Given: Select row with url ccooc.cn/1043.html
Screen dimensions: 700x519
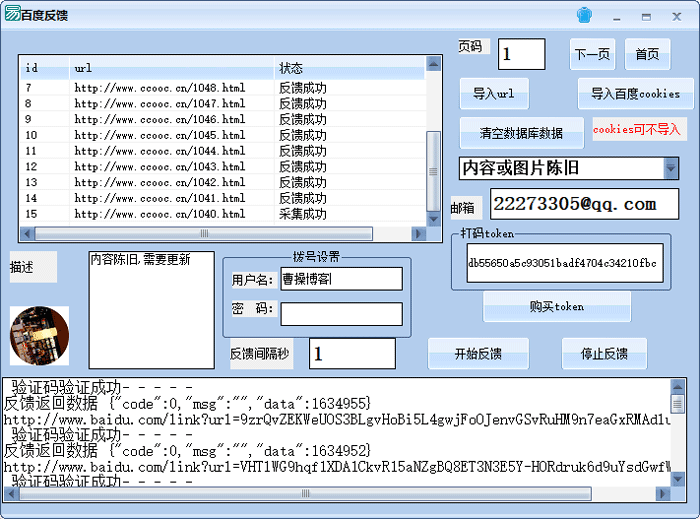Looking at the screenshot, I should [x=223, y=166].
